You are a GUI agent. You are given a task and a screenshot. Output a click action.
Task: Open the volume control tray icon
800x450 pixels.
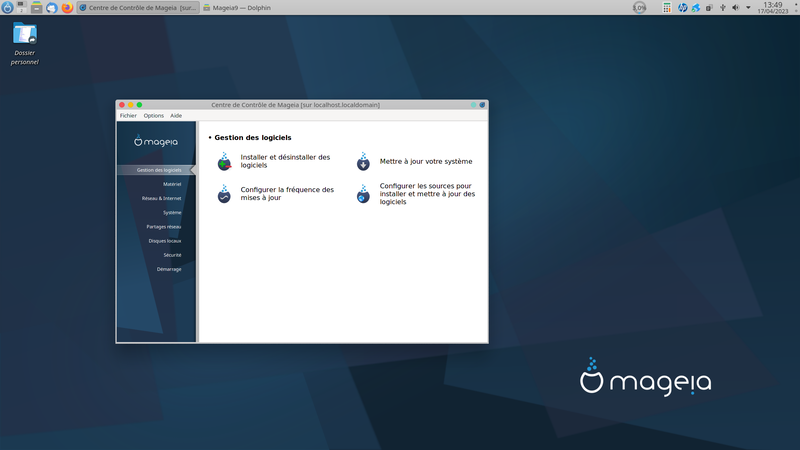(735, 8)
